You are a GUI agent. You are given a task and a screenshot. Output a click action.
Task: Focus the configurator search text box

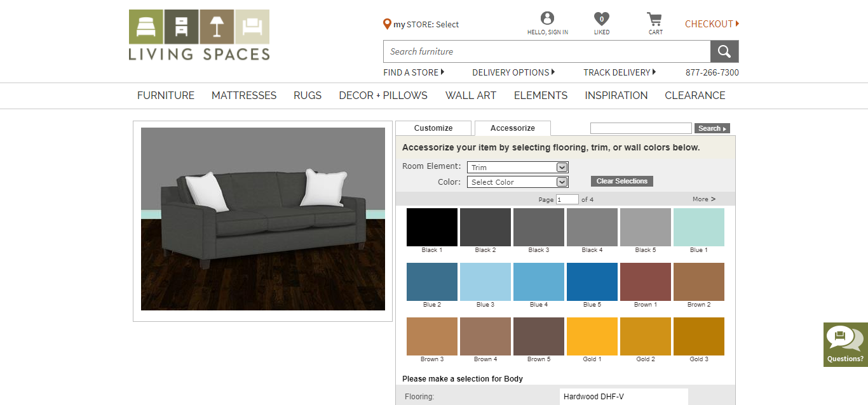click(641, 128)
